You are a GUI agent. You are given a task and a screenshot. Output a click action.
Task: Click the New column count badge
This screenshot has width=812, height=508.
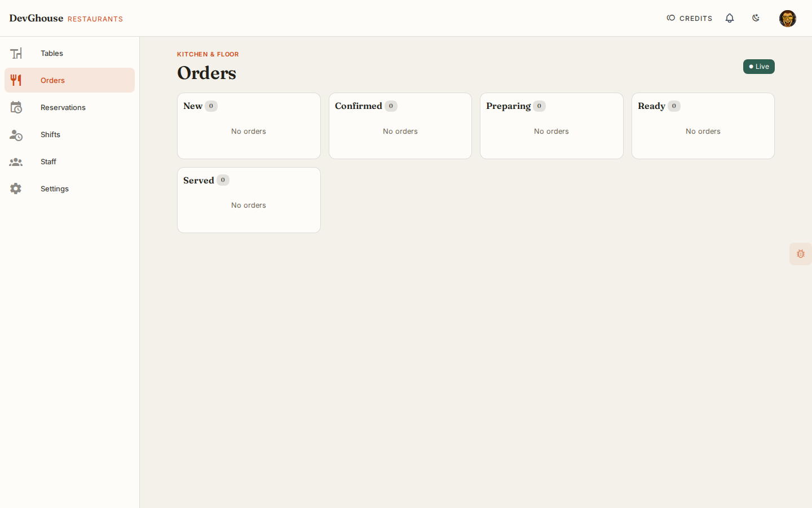[x=211, y=106]
